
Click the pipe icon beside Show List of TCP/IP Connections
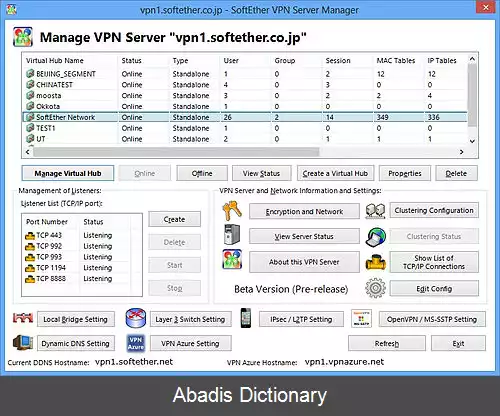(376, 262)
